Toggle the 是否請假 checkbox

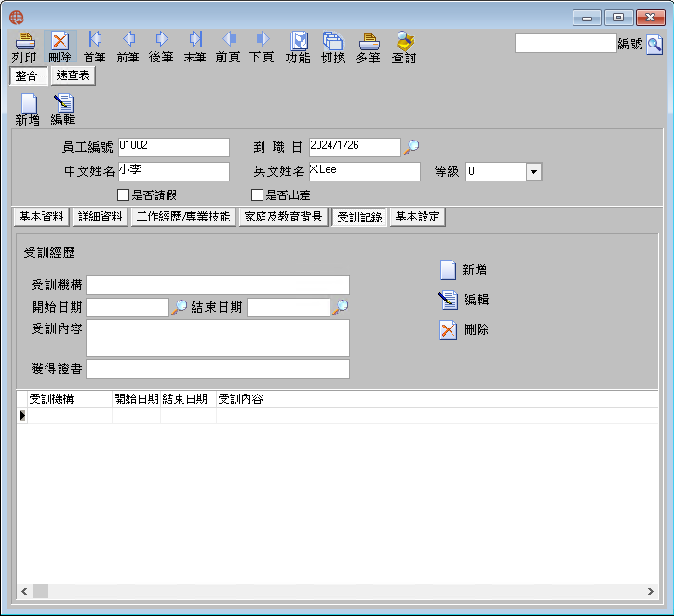124,195
